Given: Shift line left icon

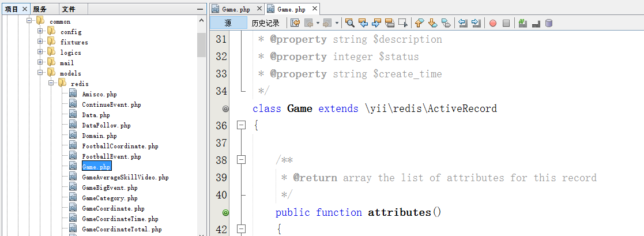Looking at the screenshot, I should coord(464,23).
